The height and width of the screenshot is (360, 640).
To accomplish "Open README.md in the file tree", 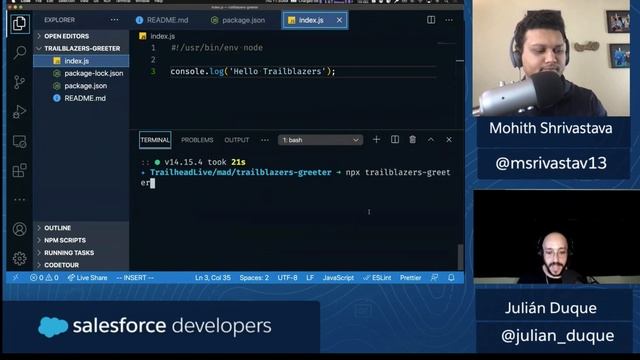I will coord(81,98).
